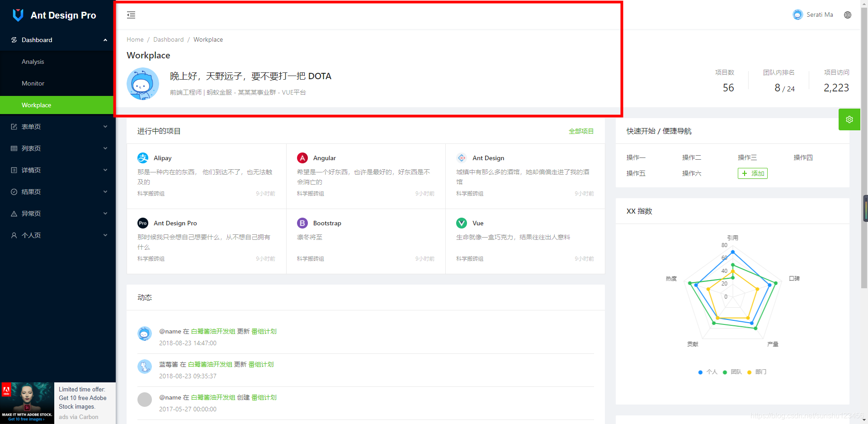Click the 个人页 user icon
Screen dimensions: 868x424
point(14,235)
